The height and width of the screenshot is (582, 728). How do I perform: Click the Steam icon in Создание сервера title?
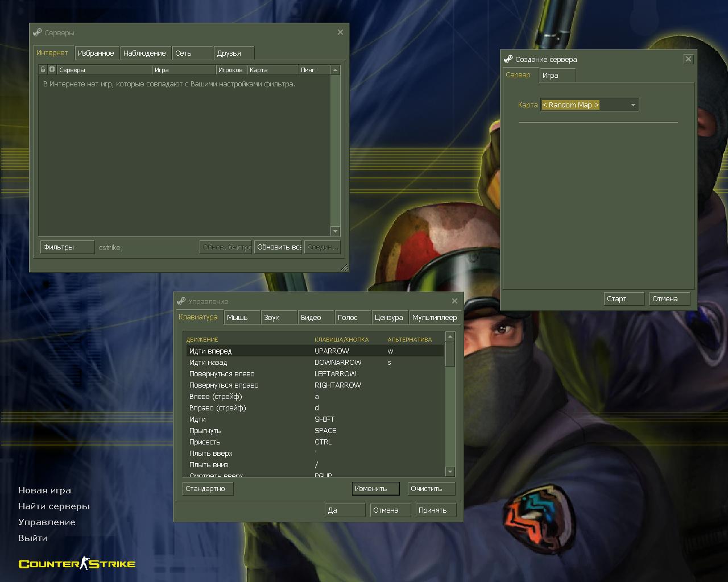508,59
